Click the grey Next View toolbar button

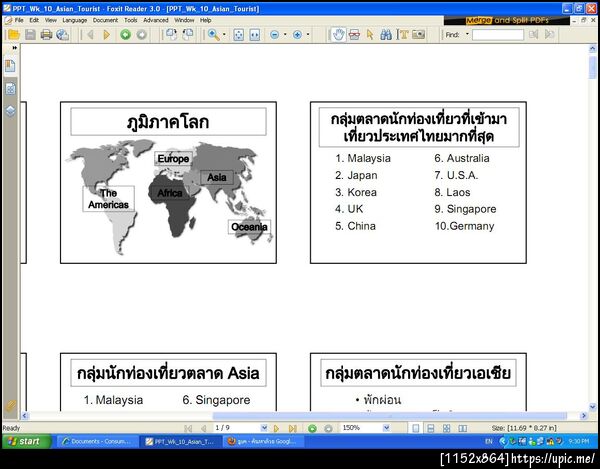(142, 35)
